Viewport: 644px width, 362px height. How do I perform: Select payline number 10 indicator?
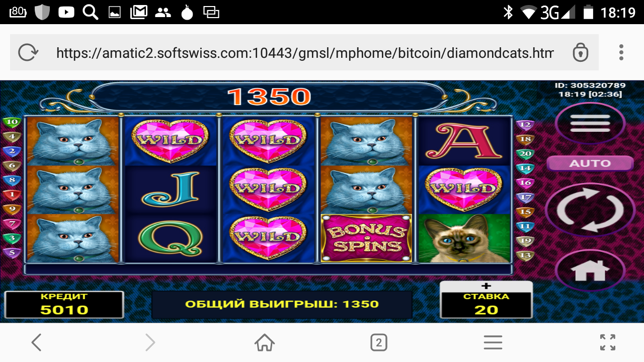[x=12, y=122]
